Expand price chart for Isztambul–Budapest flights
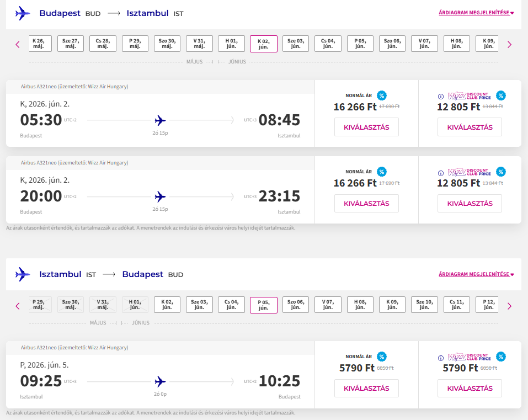The image size is (528, 420). [x=476, y=274]
